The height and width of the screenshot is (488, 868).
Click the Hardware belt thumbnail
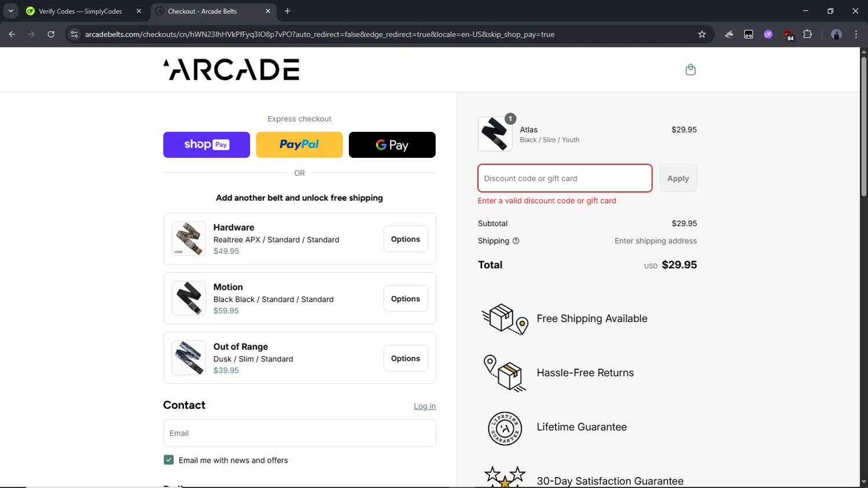point(189,239)
